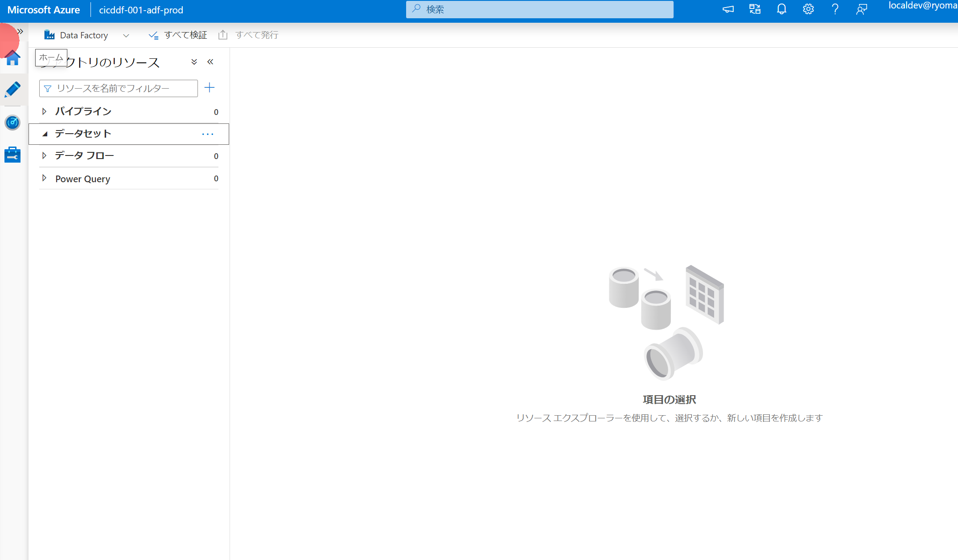Open the Data Factory dropdown arrow
958x560 pixels.
click(126, 36)
